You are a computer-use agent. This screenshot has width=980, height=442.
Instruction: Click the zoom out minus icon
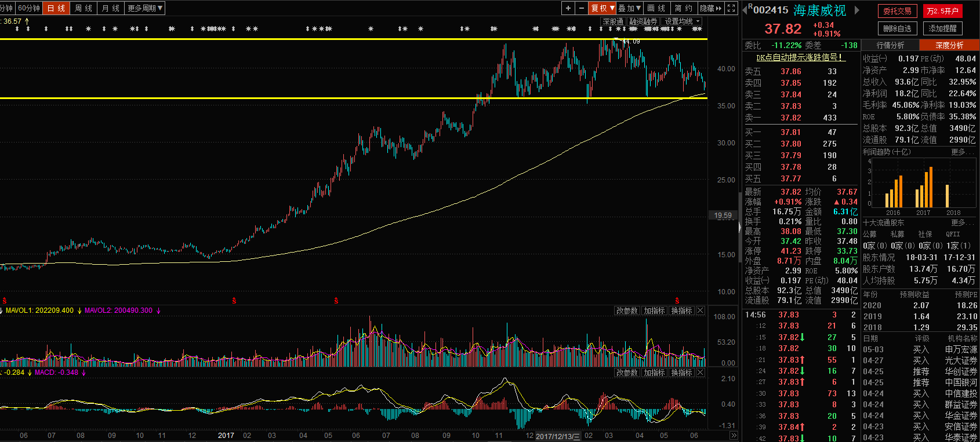coord(582,8)
